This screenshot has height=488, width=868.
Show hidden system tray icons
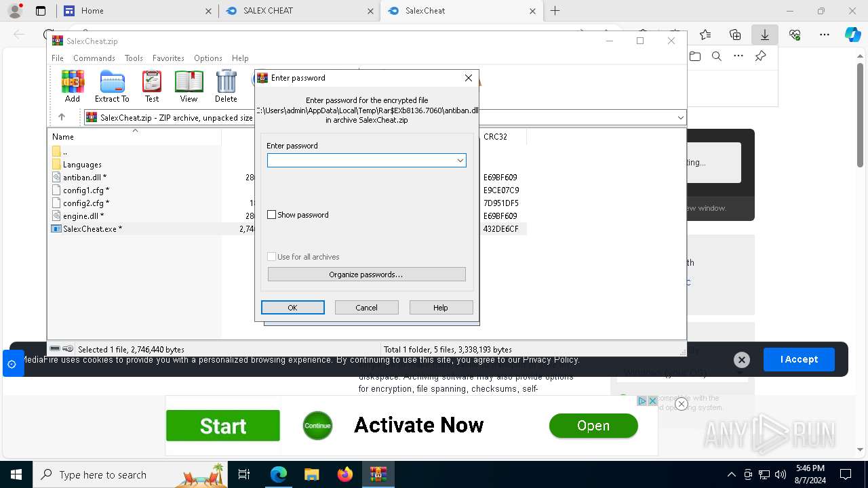point(731,474)
